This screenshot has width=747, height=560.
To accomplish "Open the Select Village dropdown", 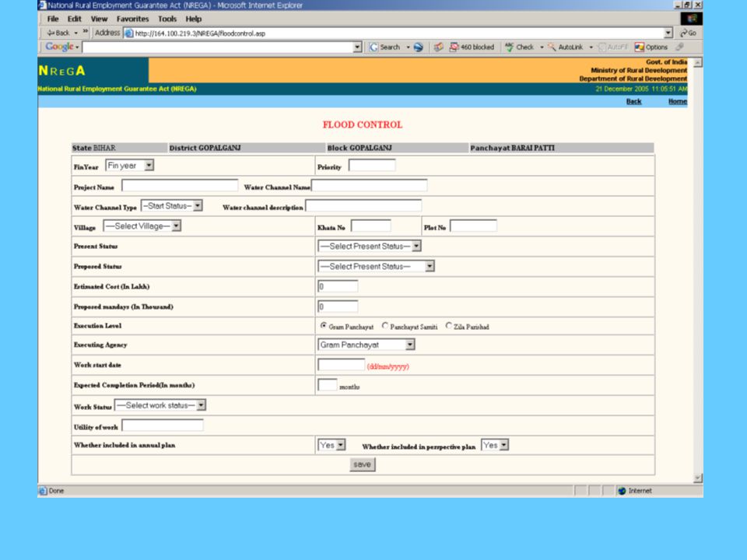I will pyautogui.click(x=142, y=226).
